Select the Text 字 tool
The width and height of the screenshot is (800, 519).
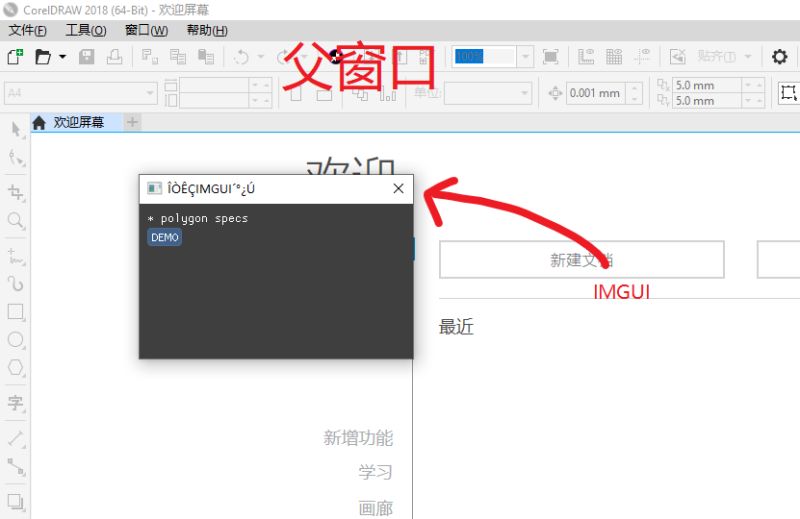(x=16, y=403)
